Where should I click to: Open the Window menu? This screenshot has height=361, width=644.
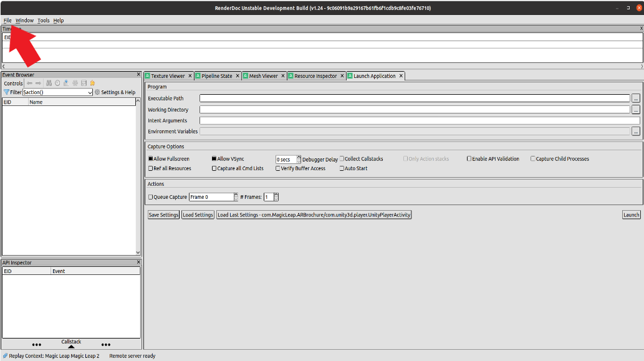click(24, 20)
